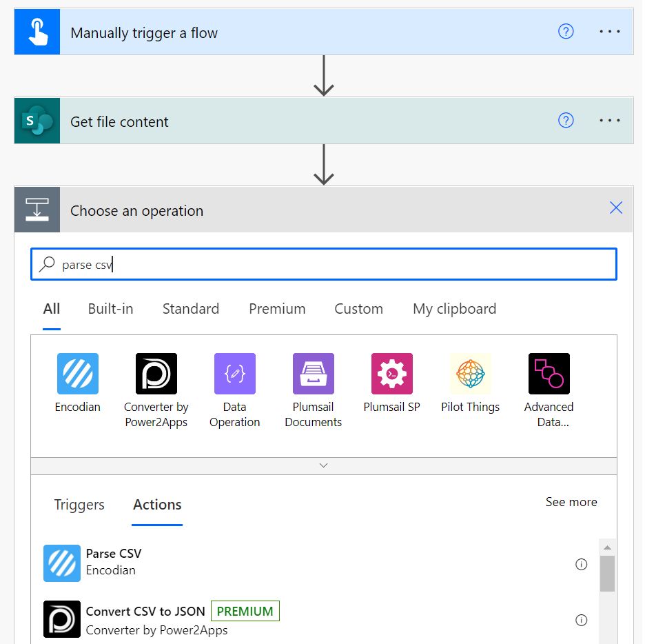Click the Manually trigger a flow touch icon
Image resolution: width=645 pixels, height=644 pixels.
tap(37, 32)
